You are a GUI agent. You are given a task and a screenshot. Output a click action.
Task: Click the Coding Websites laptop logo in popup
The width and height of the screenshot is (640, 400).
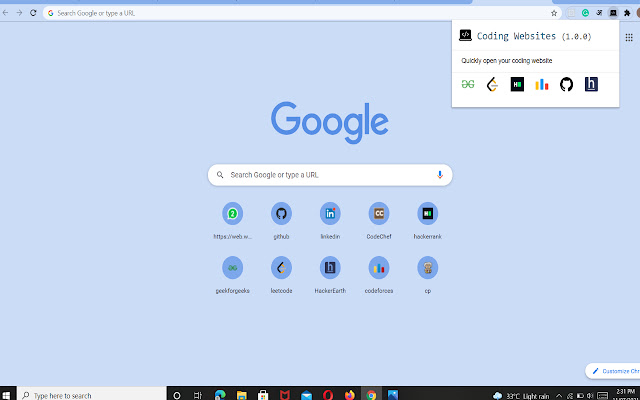pos(465,36)
